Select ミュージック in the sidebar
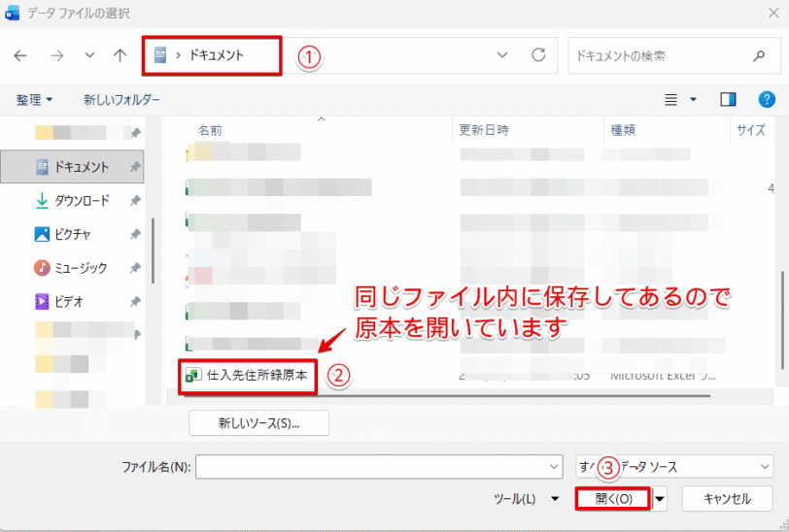 72,268
